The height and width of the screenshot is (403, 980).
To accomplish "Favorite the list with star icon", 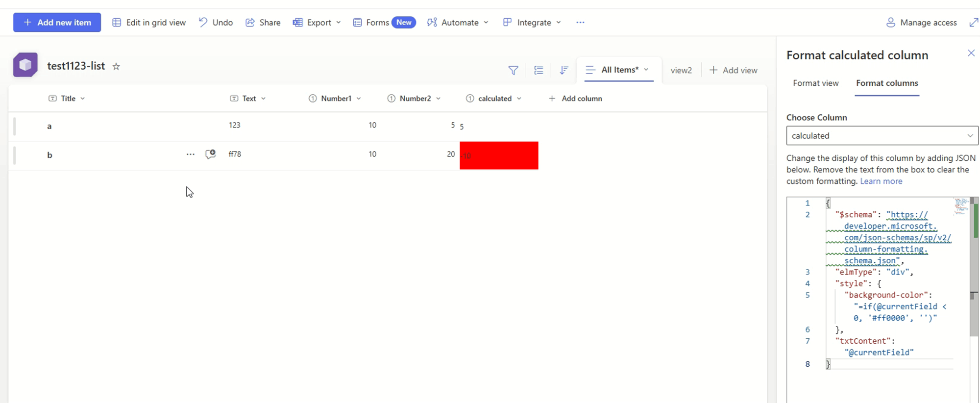I will [x=116, y=66].
